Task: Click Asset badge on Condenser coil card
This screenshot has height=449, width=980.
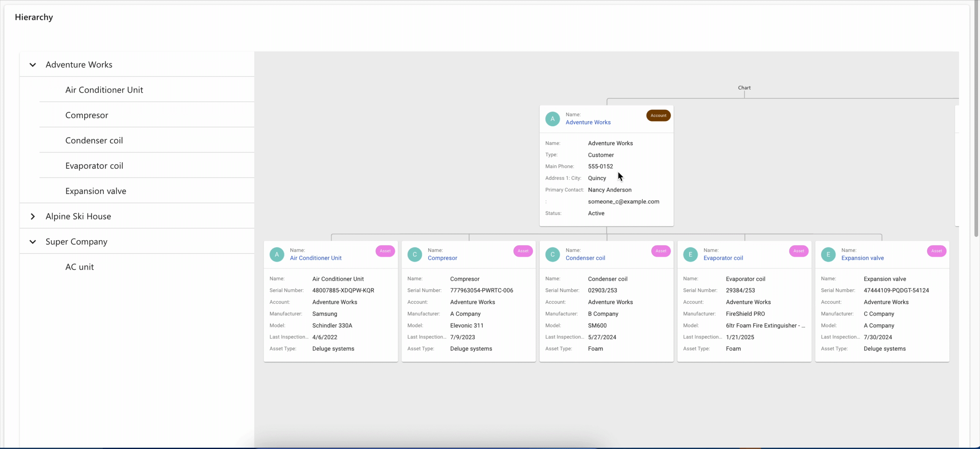Action: [661, 251]
